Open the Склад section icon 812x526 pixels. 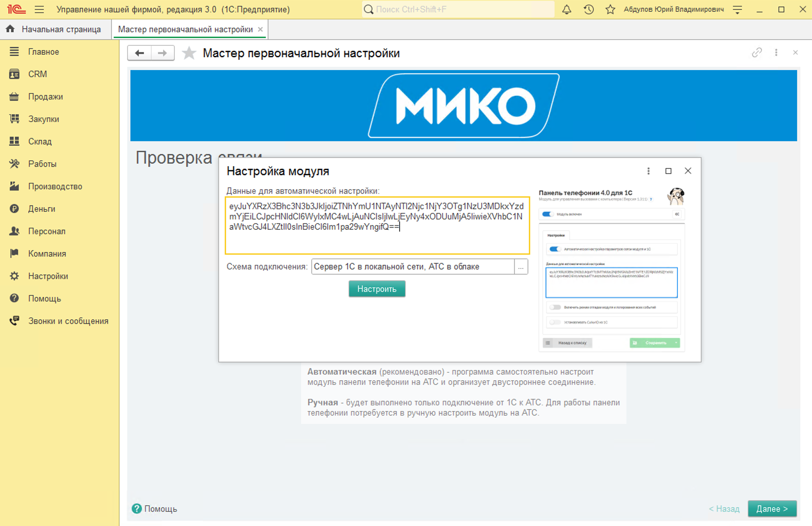click(x=14, y=141)
